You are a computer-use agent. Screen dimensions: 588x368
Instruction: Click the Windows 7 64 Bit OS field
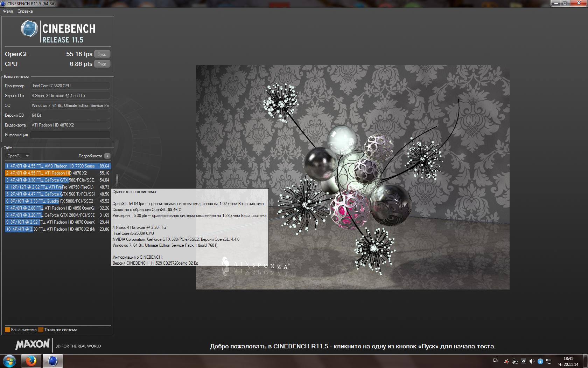pos(70,105)
